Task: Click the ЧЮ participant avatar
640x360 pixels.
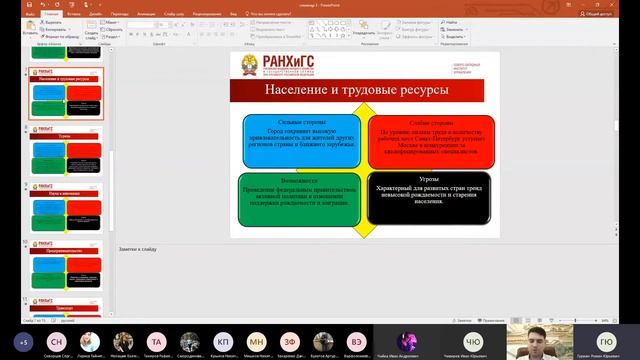Action: point(473,342)
